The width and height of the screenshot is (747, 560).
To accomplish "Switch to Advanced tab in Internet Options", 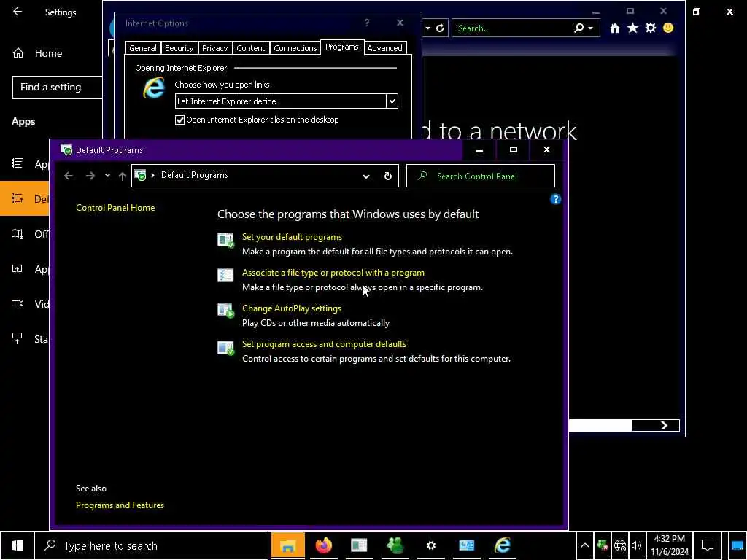I will coord(385,48).
